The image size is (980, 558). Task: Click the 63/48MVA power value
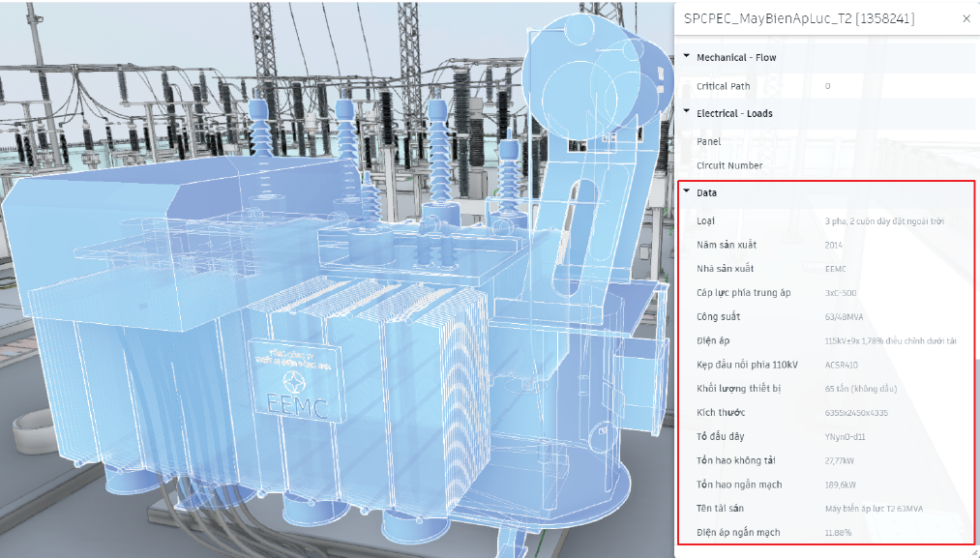point(844,317)
